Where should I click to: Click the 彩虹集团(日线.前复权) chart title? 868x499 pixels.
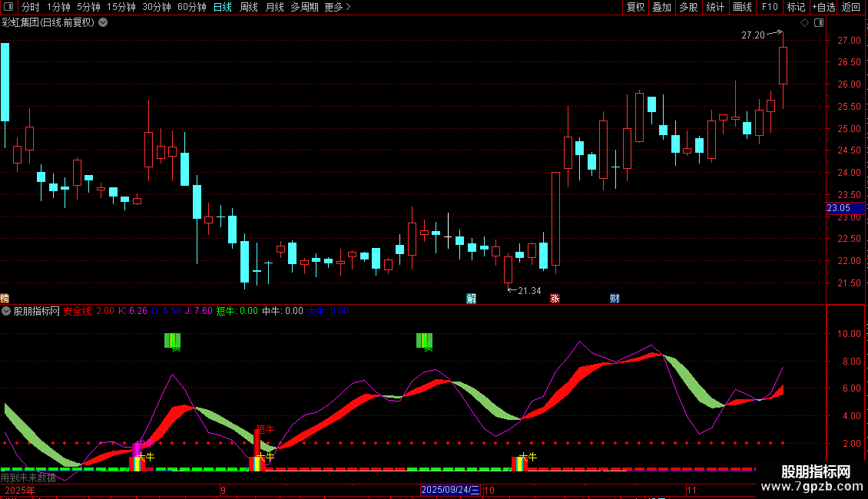pyautogui.click(x=48, y=23)
